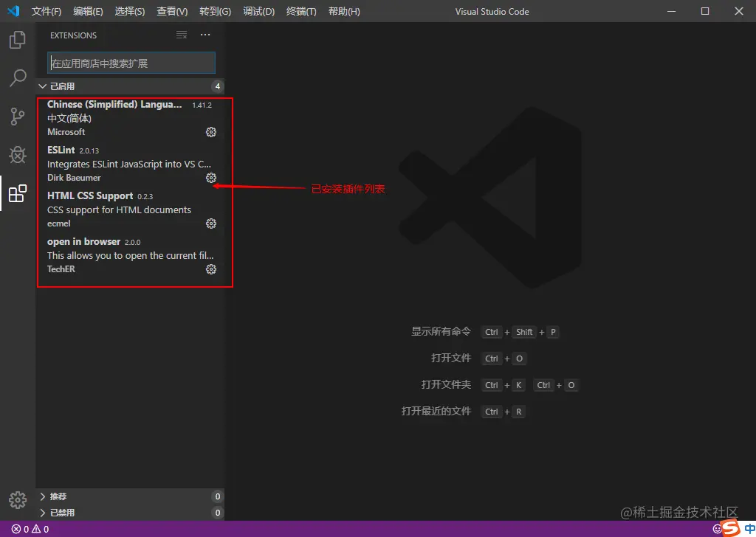Open the 选择(S) menu

[130, 11]
